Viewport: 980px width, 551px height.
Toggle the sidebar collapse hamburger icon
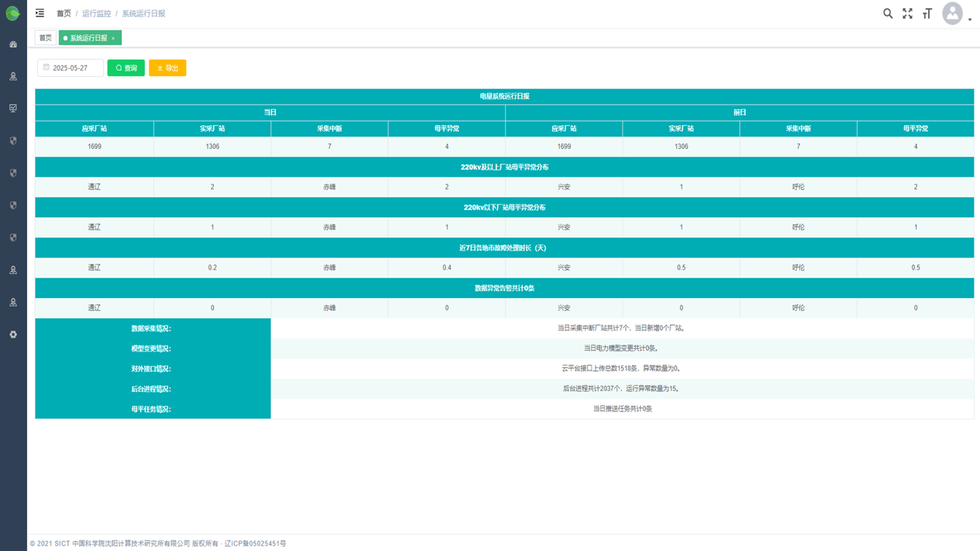coord(40,13)
